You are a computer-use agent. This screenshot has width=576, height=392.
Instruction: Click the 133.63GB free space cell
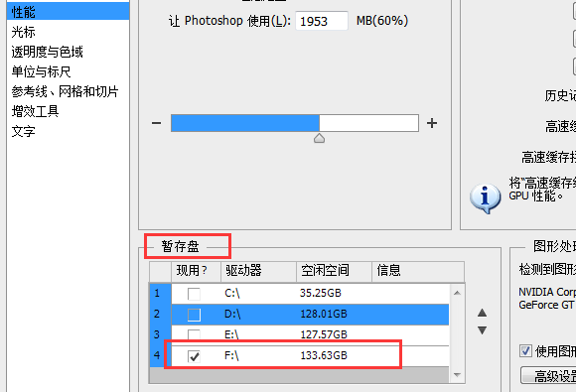pyautogui.click(x=324, y=355)
